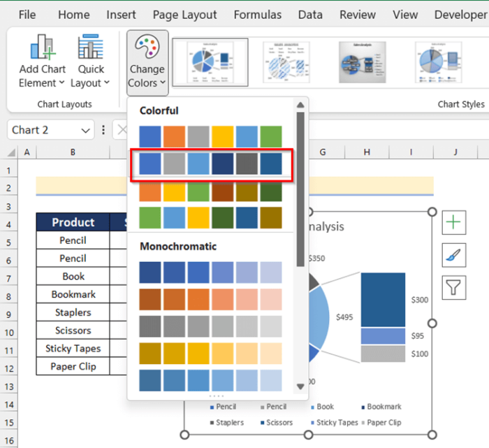489x448 pixels.
Task: Click the Paper Clip cell
Action: coord(73,366)
